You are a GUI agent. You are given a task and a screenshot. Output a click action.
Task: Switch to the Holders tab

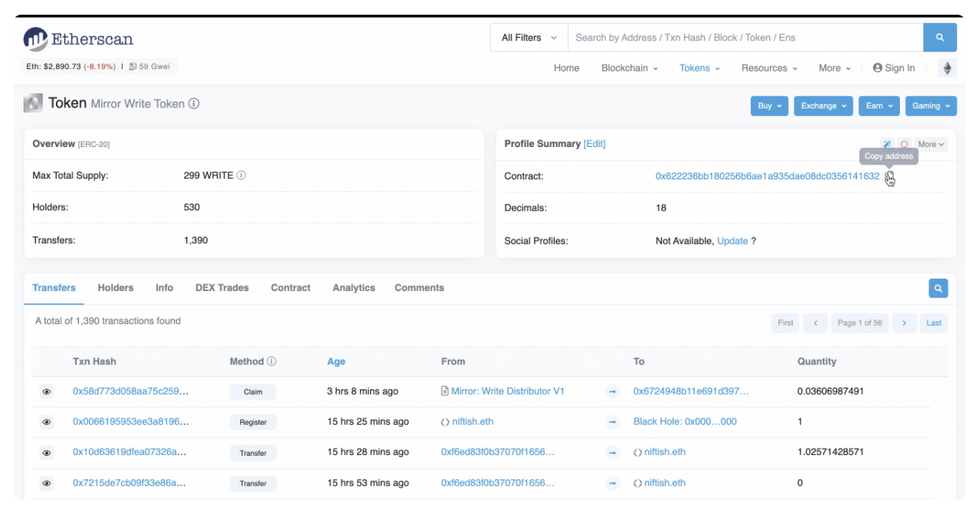click(115, 288)
